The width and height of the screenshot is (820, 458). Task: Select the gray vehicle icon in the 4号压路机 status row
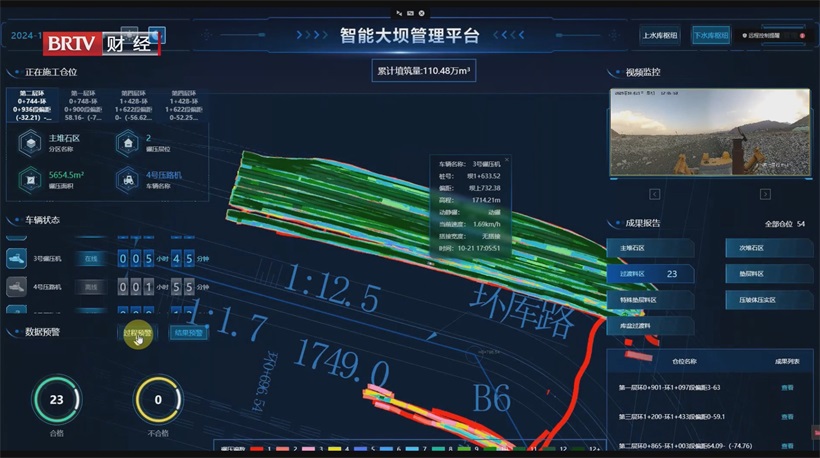click(x=16, y=287)
